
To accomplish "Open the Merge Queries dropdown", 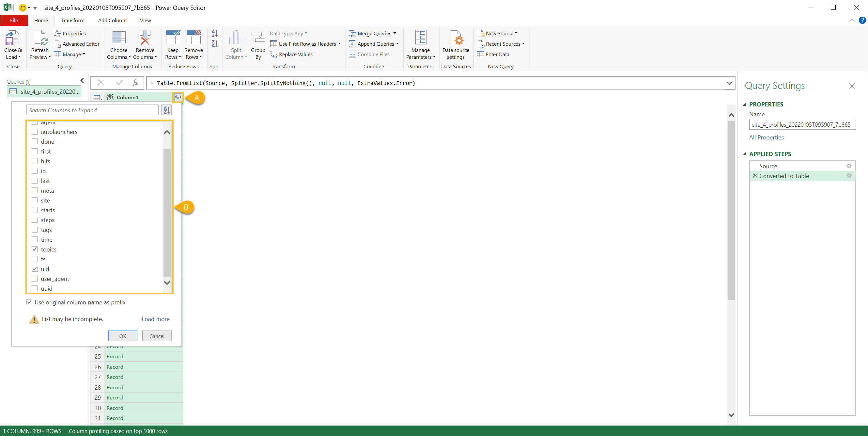I will (x=395, y=33).
